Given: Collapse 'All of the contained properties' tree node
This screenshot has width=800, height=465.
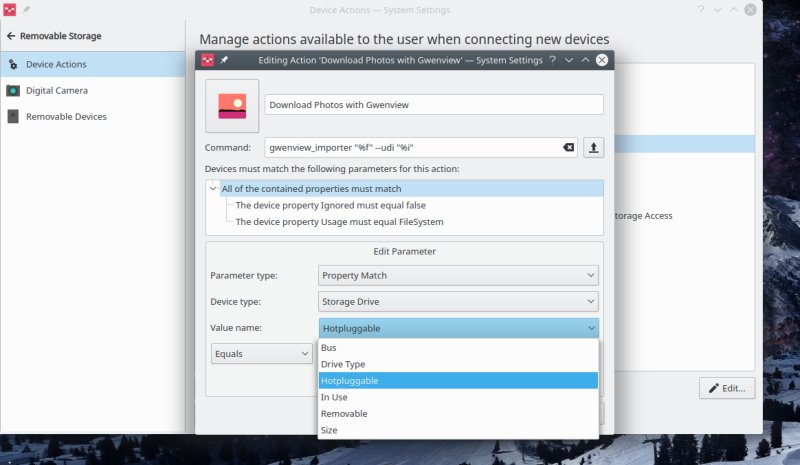Looking at the screenshot, I should point(213,188).
